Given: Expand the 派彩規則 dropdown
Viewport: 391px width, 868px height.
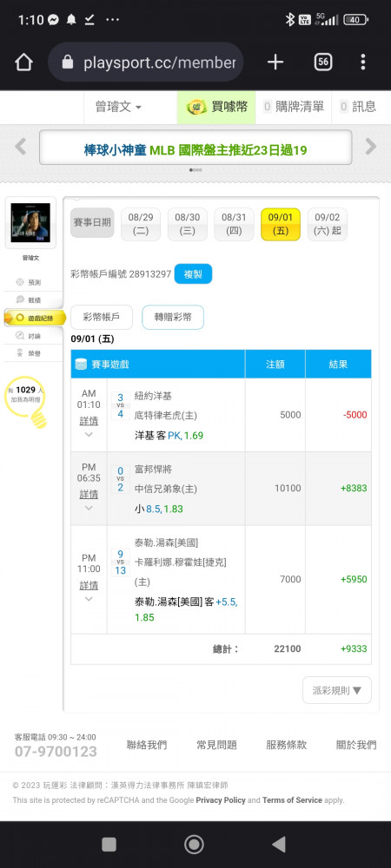Looking at the screenshot, I should [337, 690].
